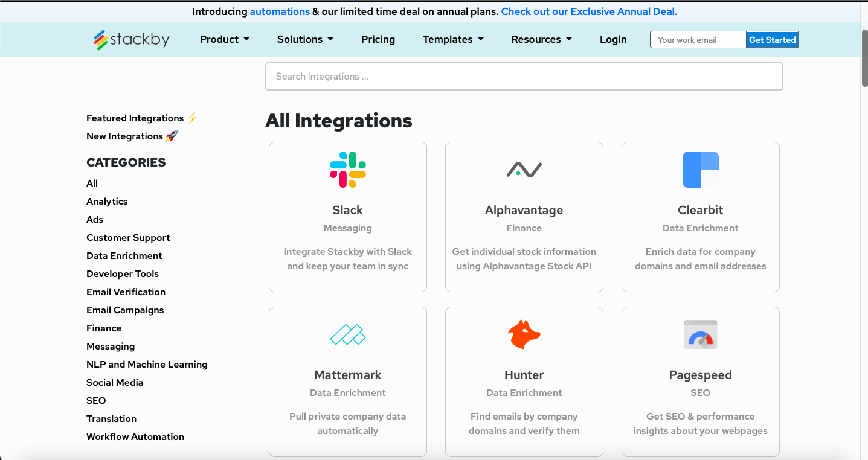Image resolution: width=868 pixels, height=460 pixels.
Task: Open the Login page
Action: coord(613,39)
